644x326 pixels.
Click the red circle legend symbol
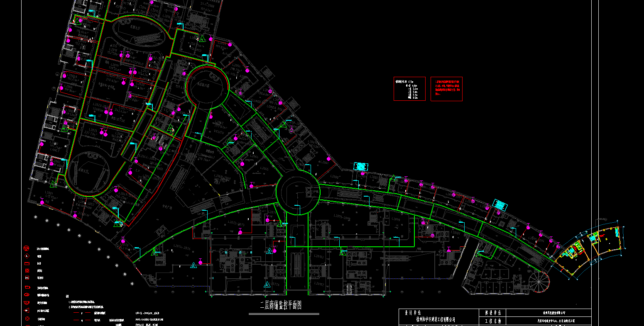(x=27, y=319)
